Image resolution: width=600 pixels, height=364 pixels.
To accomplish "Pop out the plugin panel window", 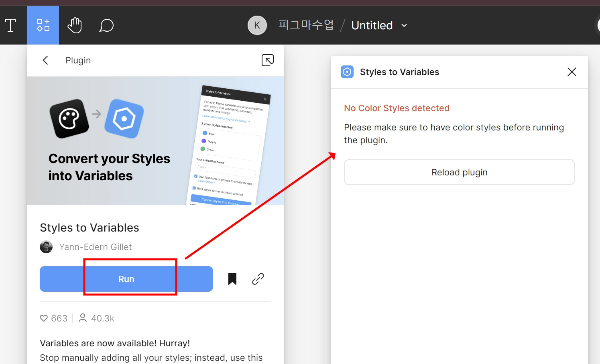I will [268, 60].
